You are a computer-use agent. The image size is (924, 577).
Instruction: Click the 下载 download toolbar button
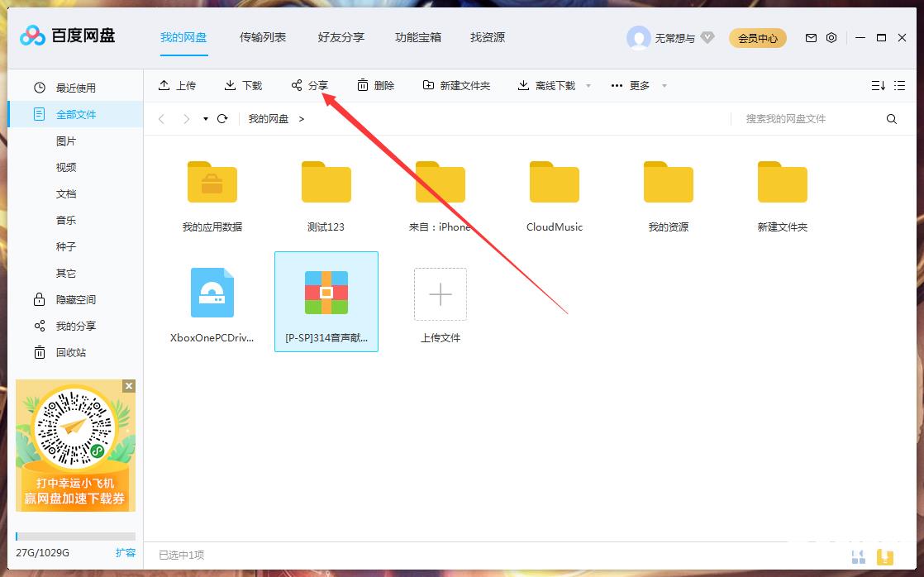click(243, 85)
